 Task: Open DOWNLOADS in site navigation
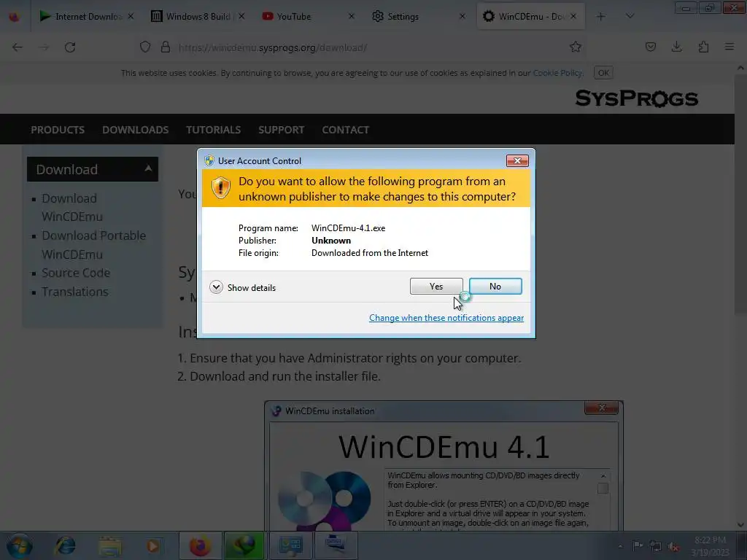pyautogui.click(x=135, y=130)
